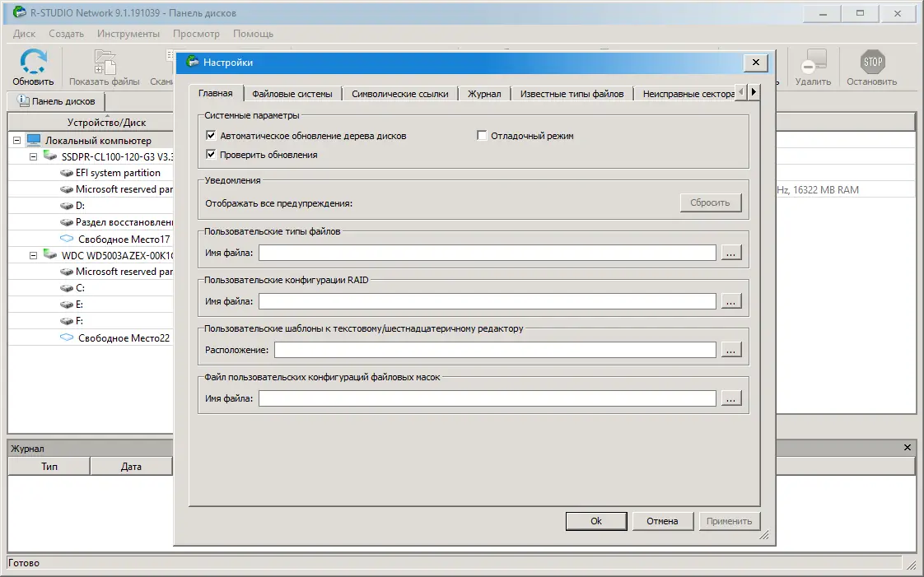Screen dimensions: 924x577
Task: Click the Отмена button
Action: 662,521
